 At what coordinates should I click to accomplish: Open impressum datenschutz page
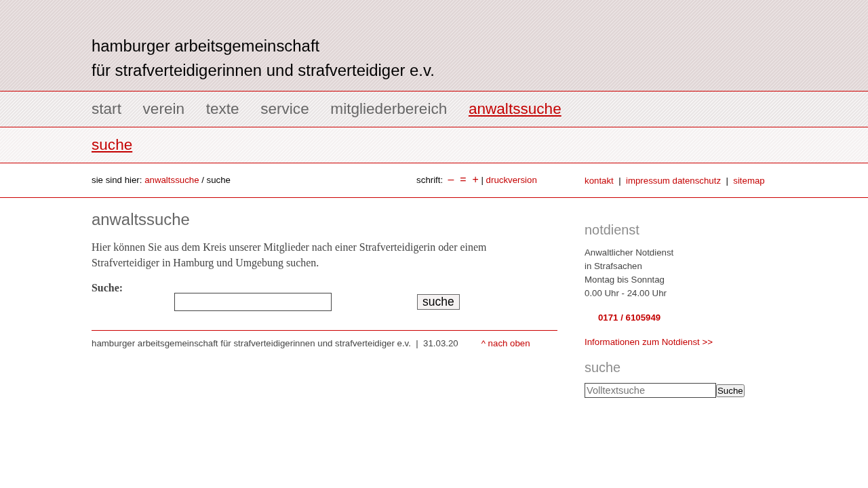click(x=673, y=181)
